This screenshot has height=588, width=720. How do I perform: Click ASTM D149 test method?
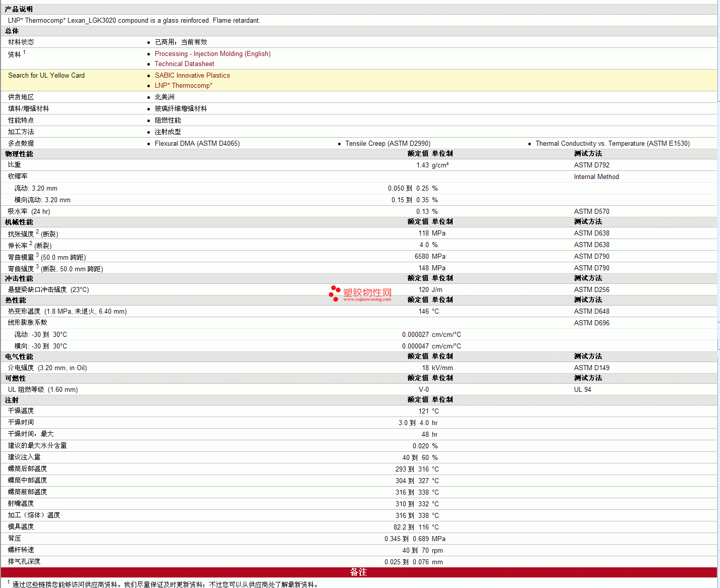point(592,368)
